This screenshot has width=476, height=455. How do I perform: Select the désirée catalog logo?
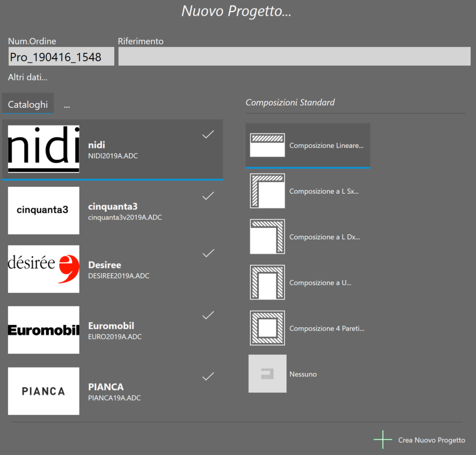click(x=43, y=269)
